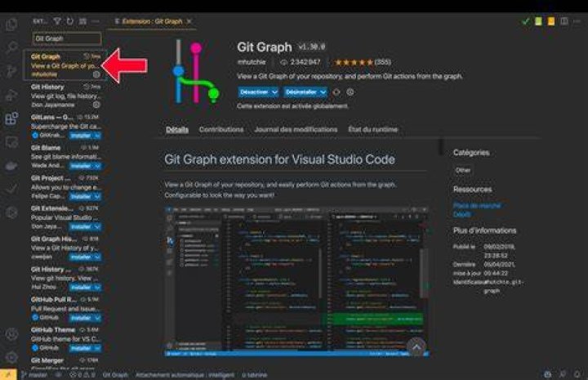
Task: Refresh the extensions list
Action: 69,21
